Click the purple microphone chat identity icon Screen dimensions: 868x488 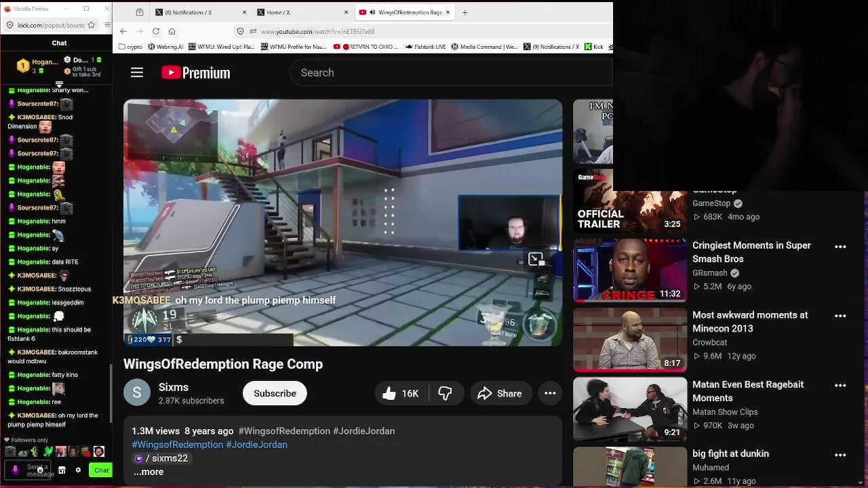pyautogui.click(x=16, y=470)
